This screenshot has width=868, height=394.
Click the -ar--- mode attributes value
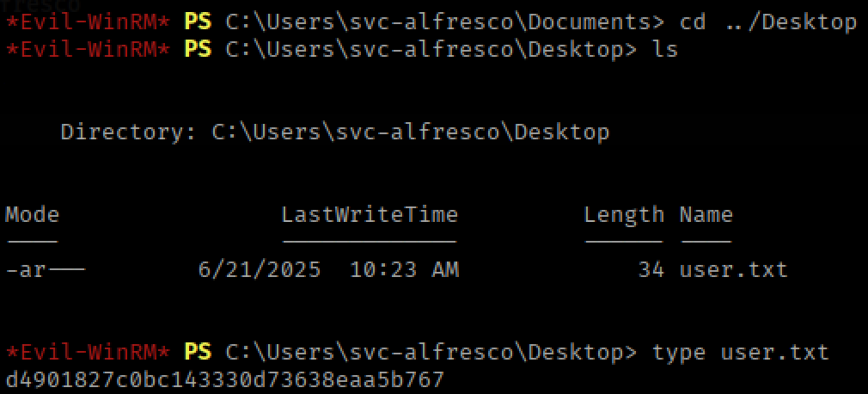click(46, 269)
